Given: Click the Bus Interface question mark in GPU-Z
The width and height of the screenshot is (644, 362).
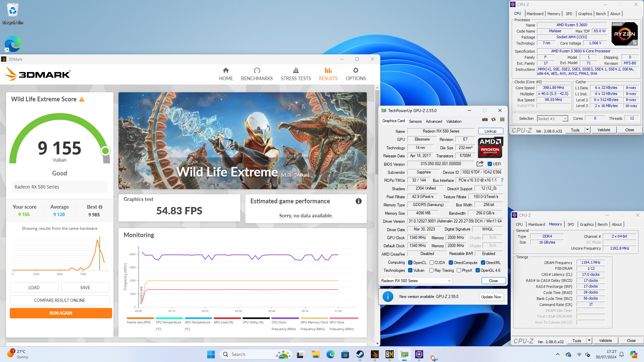Looking at the screenshot, I should tap(502, 180).
